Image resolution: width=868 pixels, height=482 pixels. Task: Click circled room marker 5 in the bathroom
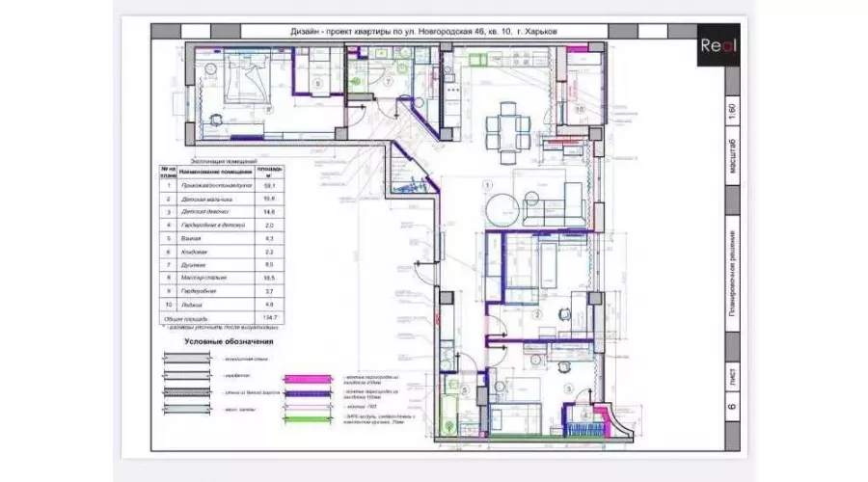coord(465,390)
